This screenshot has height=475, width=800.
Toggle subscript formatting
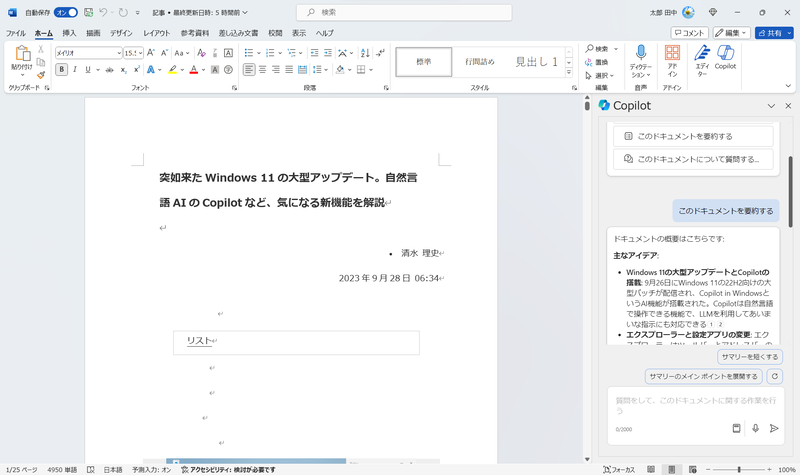(x=123, y=70)
